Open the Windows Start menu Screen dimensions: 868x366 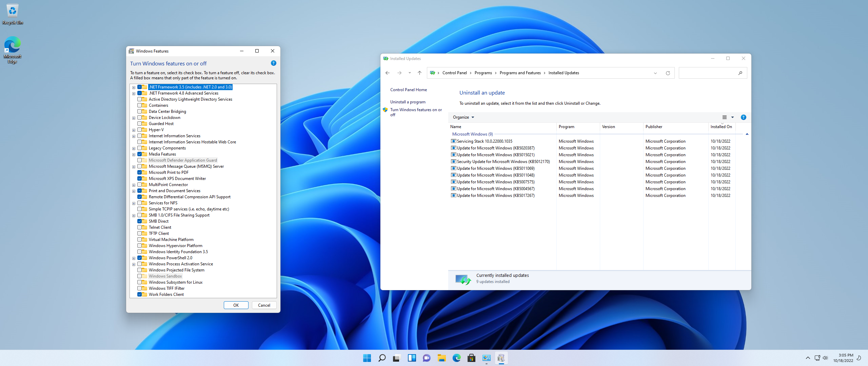click(x=367, y=358)
